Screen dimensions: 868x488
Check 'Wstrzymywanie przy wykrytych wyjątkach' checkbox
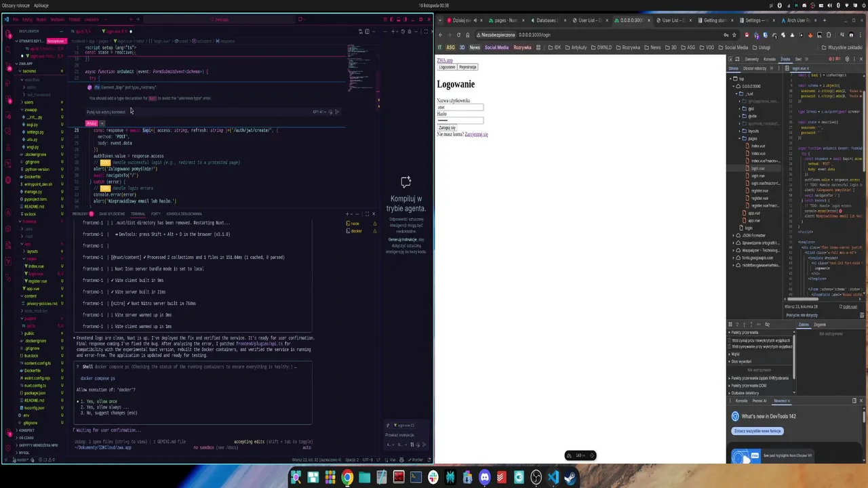tap(731, 346)
